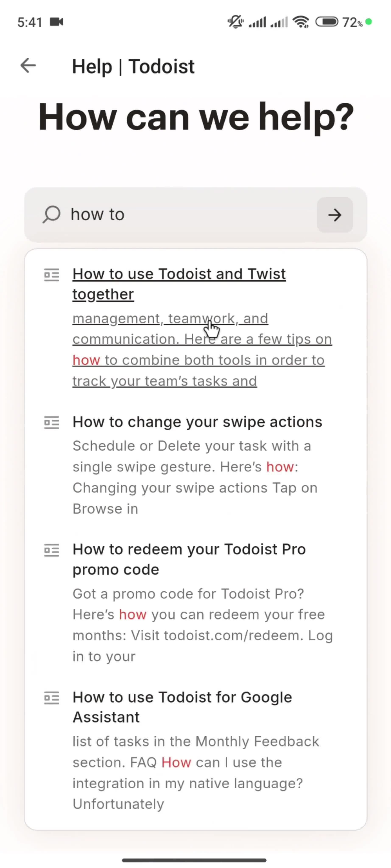The width and height of the screenshot is (391, 868).
Task: Click the Twist article description snippet
Action: 202,350
